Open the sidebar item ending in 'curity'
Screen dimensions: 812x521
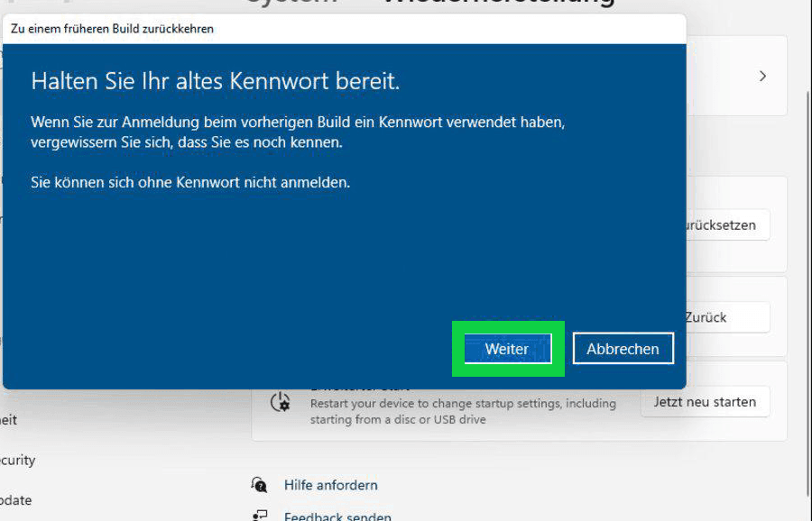point(17,460)
